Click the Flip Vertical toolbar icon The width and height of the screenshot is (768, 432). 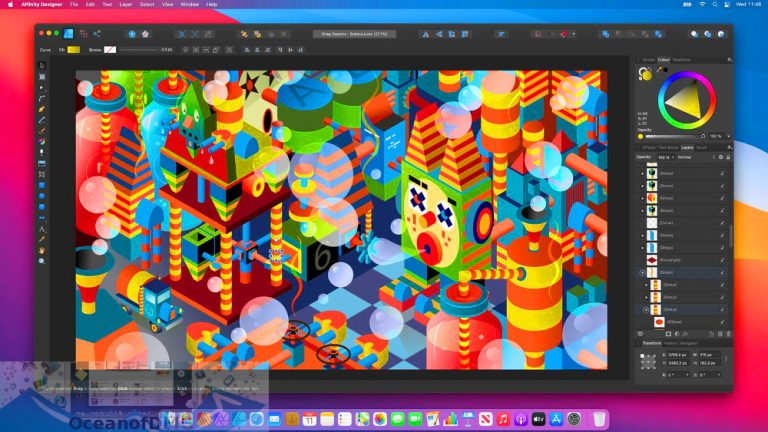(439, 34)
